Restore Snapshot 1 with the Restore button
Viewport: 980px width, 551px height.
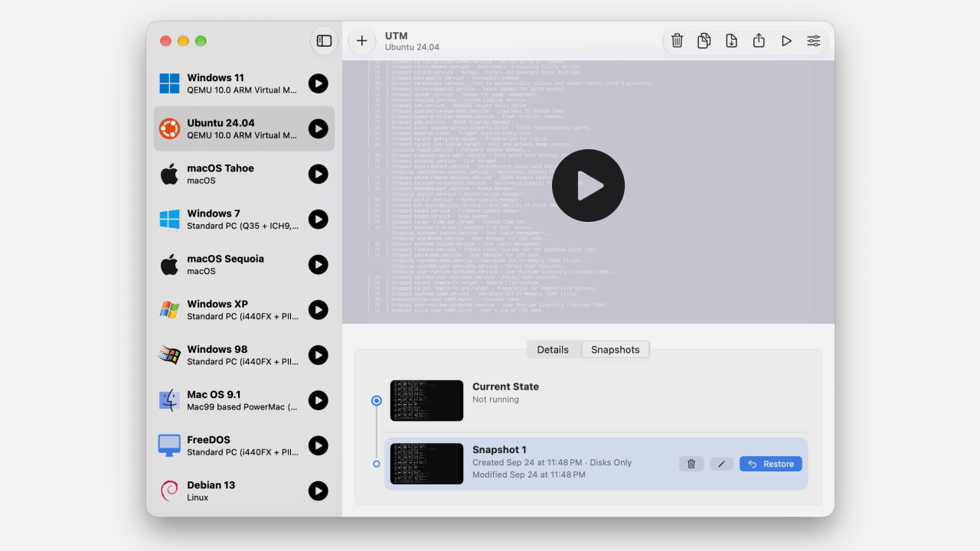click(x=771, y=464)
